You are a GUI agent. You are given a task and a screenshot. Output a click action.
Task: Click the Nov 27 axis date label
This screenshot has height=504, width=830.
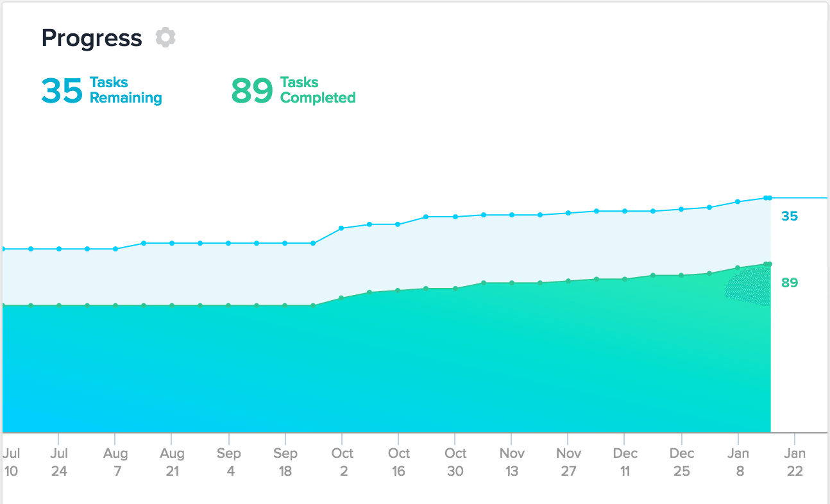tap(568, 462)
